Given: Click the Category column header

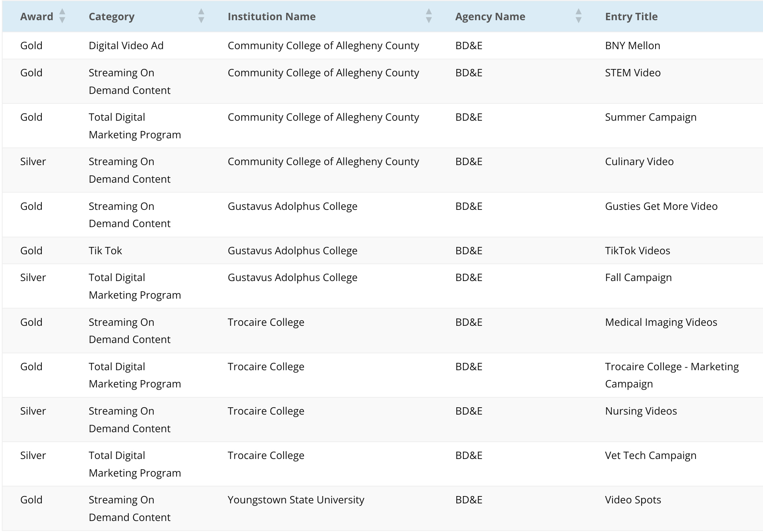Looking at the screenshot, I should click(x=112, y=17).
